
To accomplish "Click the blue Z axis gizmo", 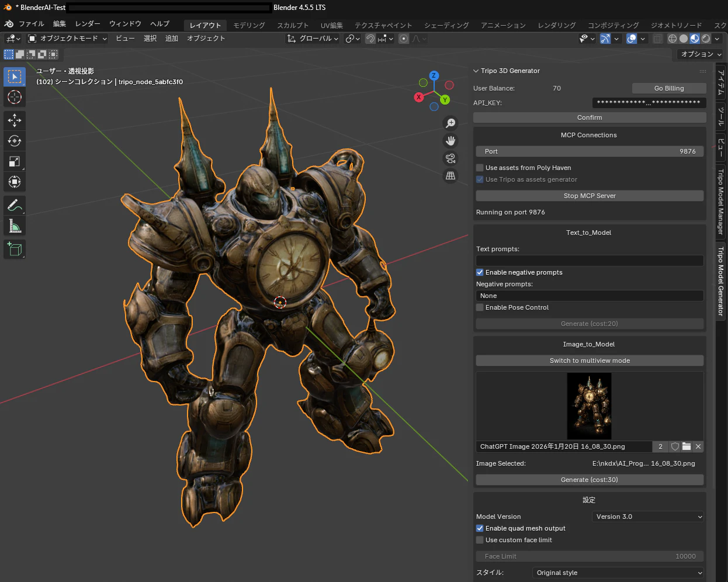I will pyautogui.click(x=434, y=75).
